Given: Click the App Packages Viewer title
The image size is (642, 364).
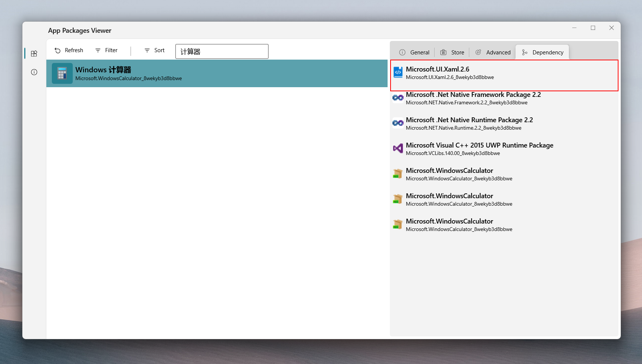Looking at the screenshot, I should coord(80,31).
